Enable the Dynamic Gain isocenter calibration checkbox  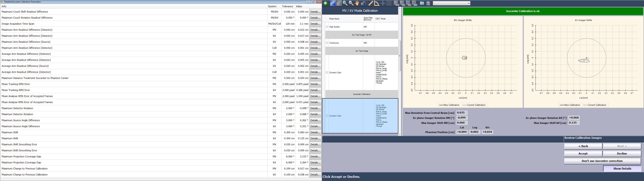point(327,116)
